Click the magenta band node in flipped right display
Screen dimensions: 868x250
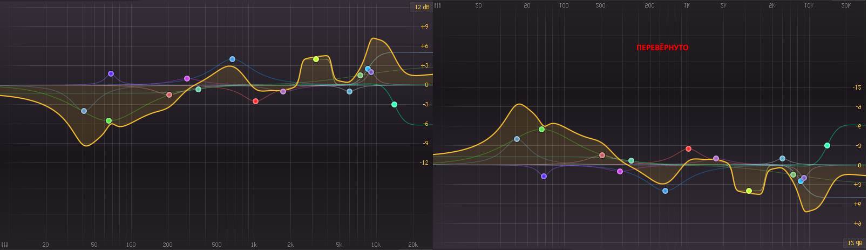pos(620,171)
